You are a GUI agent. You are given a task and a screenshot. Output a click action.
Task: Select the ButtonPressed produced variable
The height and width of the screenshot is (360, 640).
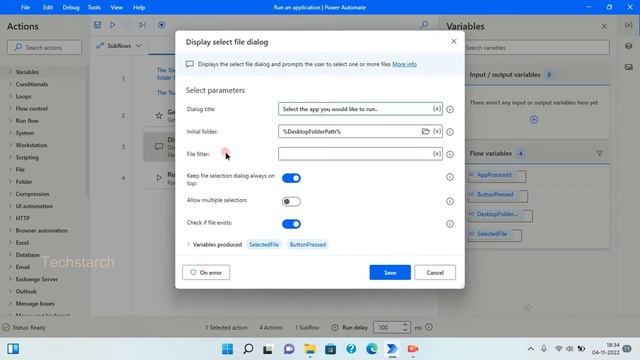coord(308,244)
